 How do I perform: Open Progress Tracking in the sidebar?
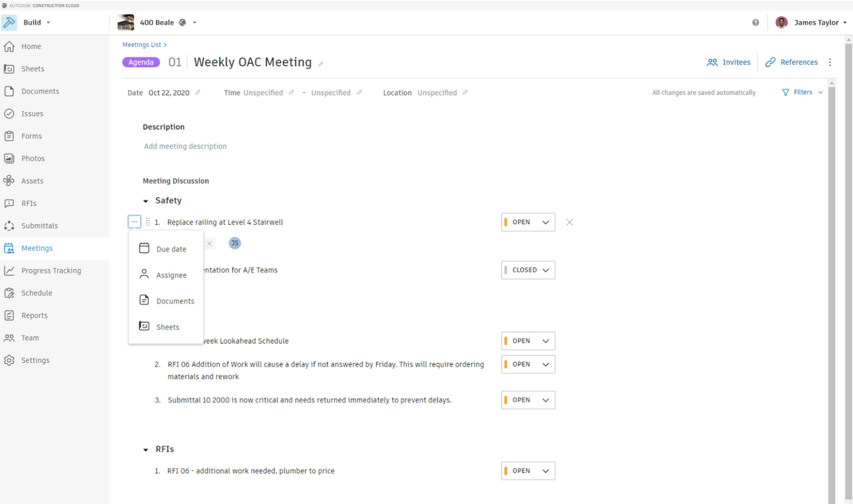pos(51,271)
